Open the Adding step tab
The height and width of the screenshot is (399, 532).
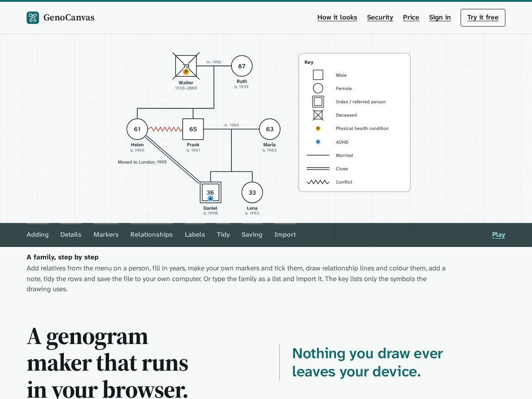coord(38,235)
